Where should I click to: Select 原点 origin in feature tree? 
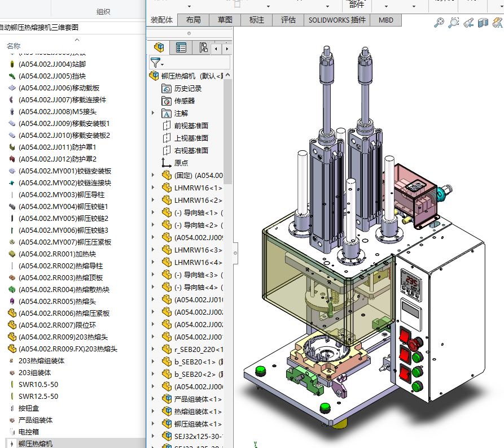(181, 163)
